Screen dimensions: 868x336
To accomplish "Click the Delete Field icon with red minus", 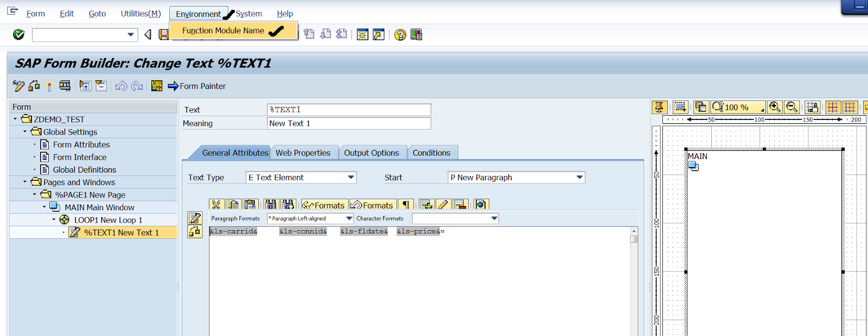I will (x=461, y=205).
